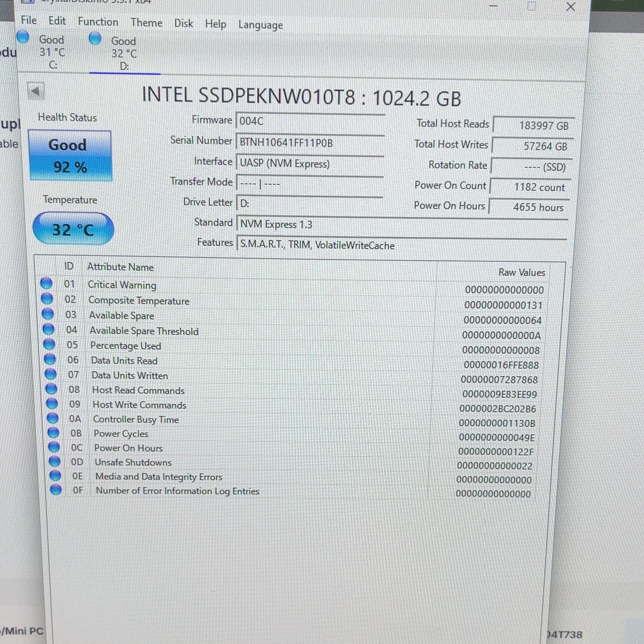The image size is (644, 644).
Task: Click the status orb for Unsafe Shutdowns
Action: pyautogui.click(x=55, y=461)
